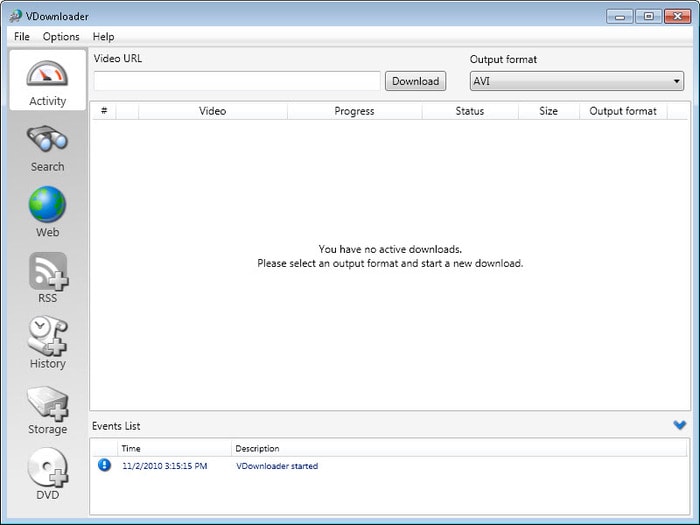
Task: Click the blue info icon in Events List
Action: pos(104,465)
